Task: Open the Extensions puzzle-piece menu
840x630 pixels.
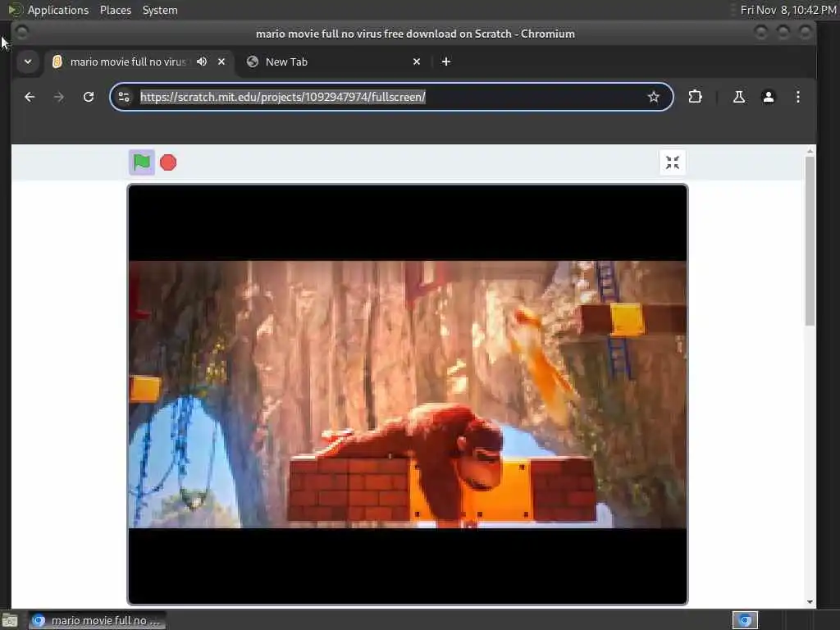Action: pos(695,97)
